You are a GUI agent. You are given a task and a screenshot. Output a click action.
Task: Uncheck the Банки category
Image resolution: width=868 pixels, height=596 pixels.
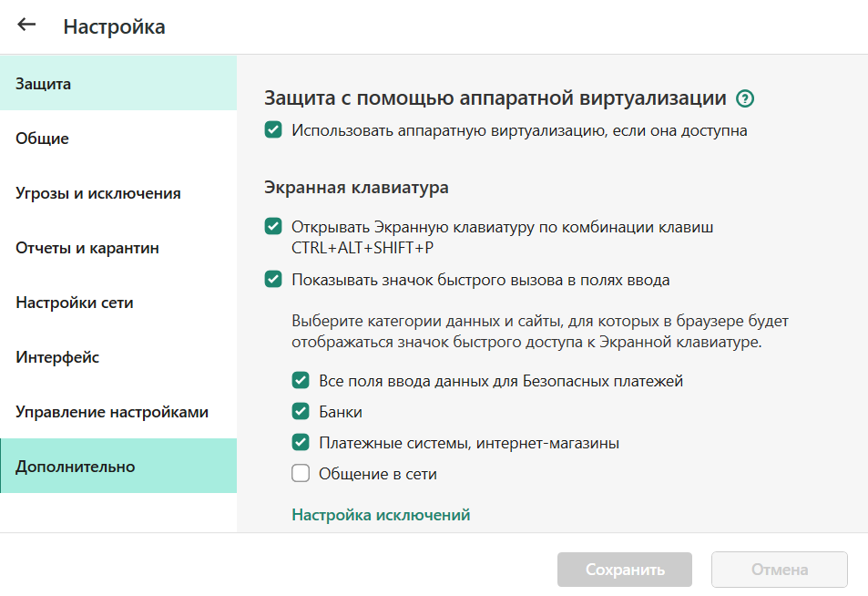(x=301, y=412)
